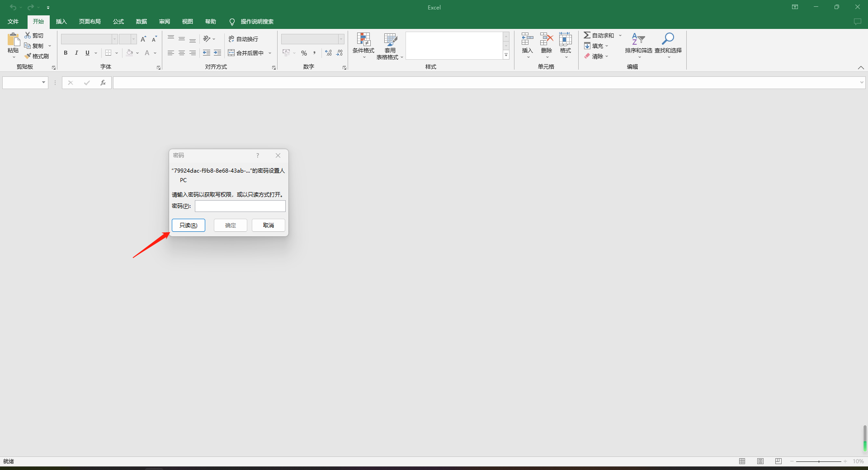
Task: Click the AutoSum (自动求和) sigma icon
Action: pyautogui.click(x=587, y=35)
